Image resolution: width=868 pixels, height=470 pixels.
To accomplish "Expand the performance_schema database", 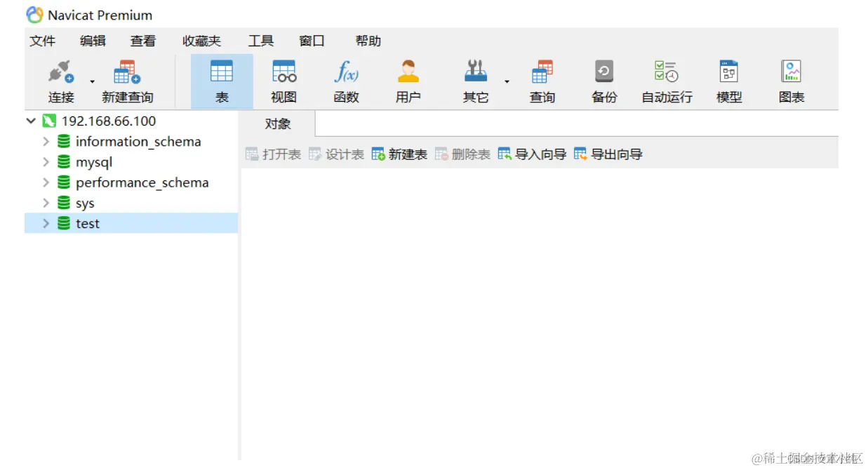I will [x=46, y=182].
